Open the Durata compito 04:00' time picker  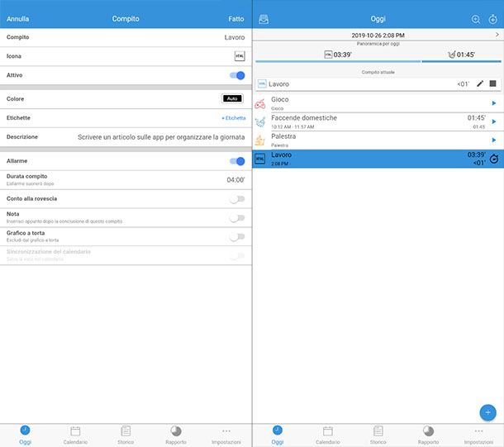coord(235,180)
